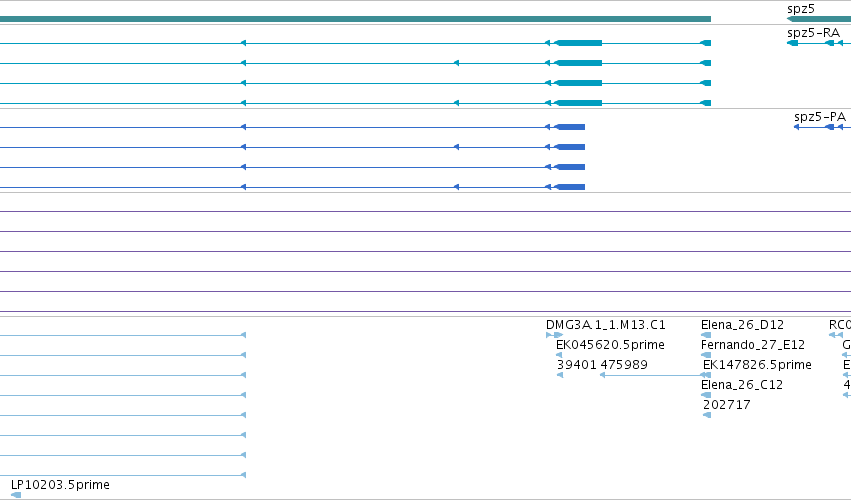
Task: Click the spz5-PA protein label
Action: (820, 117)
